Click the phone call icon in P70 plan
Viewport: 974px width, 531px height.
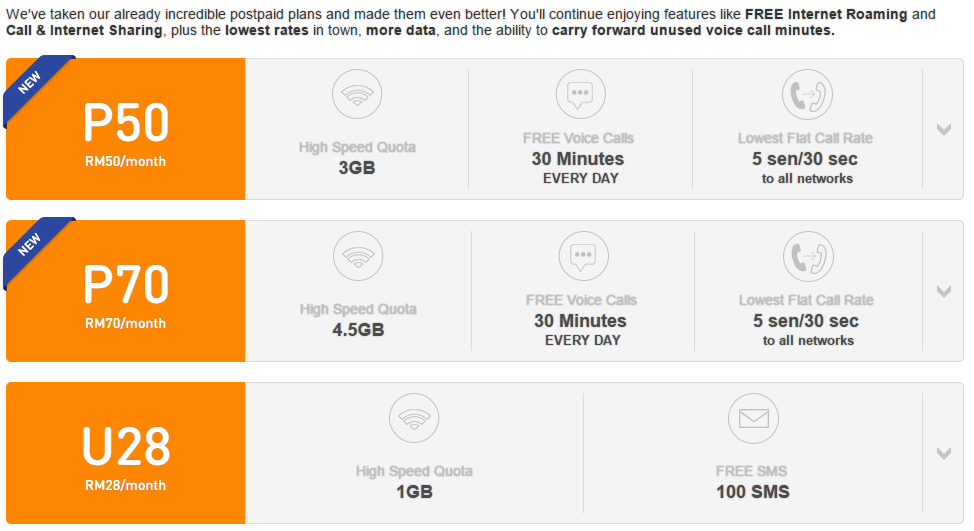tap(808, 256)
